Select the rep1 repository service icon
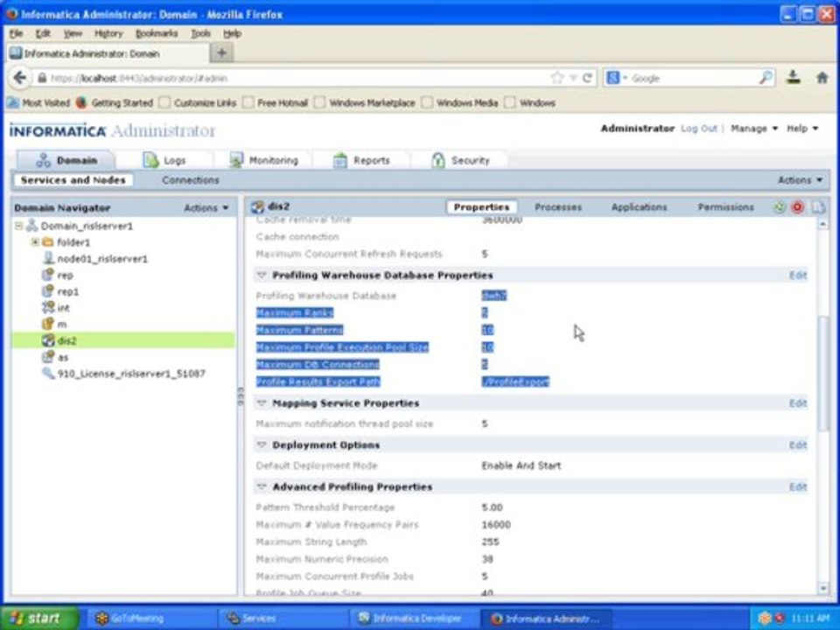 pos(48,291)
